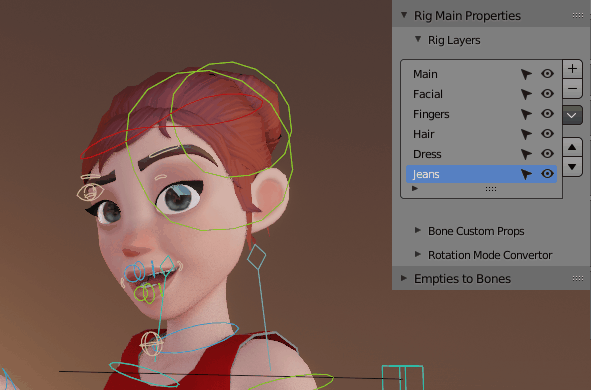Expand the rig layers list filter options
This screenshot has width=591, height=390.
(415, 188)
